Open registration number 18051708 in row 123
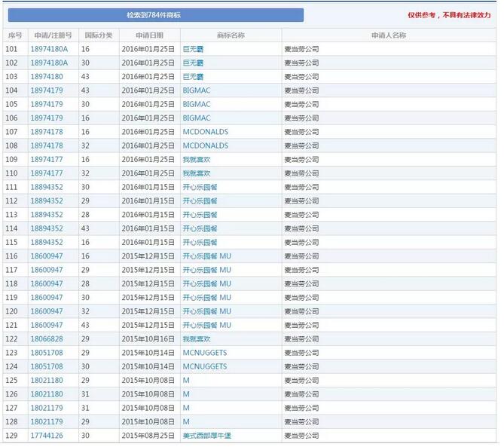This screenshot has width=504, height=447. pyautogui.click(x=47, y=353)
